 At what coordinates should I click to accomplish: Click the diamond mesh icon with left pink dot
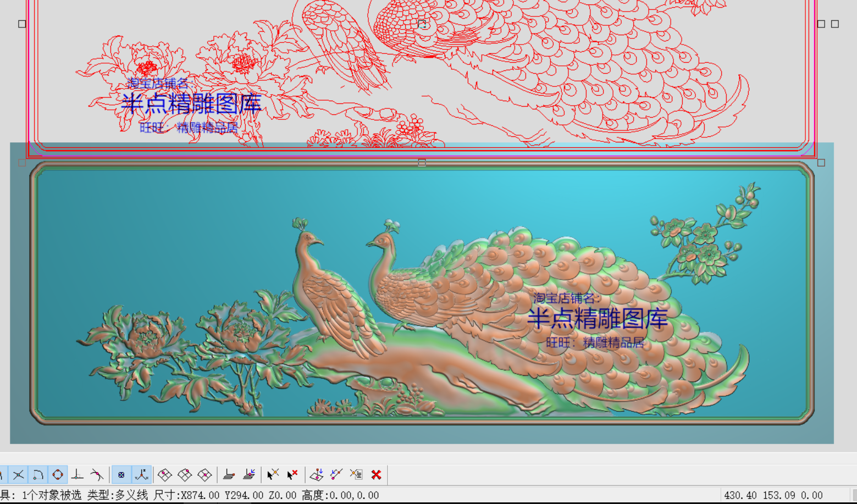pyautogui.click(x=165, y=474)
